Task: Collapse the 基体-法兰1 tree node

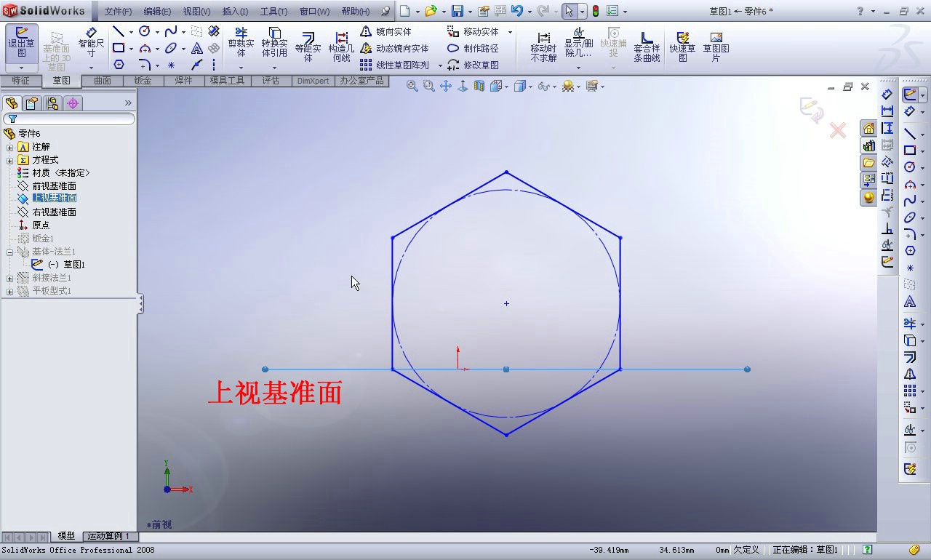Action: pos(9,252)
